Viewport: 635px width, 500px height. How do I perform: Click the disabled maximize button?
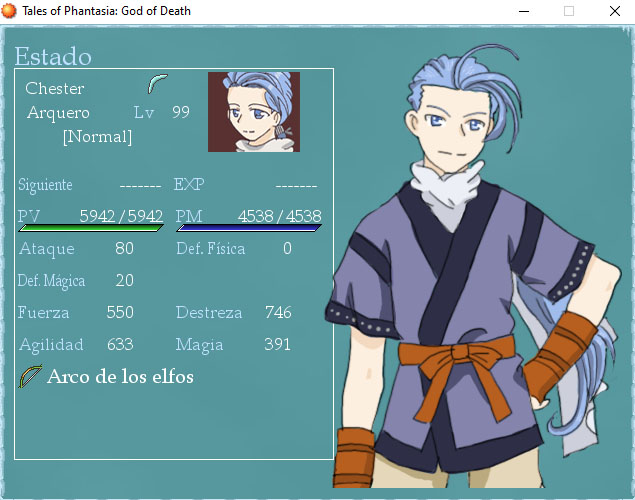click(x=569, y=11)
